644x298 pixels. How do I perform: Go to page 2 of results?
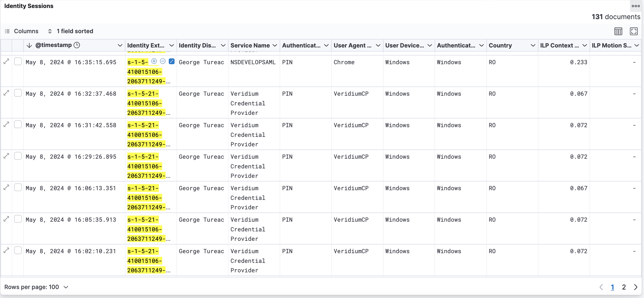click(624, 287)
